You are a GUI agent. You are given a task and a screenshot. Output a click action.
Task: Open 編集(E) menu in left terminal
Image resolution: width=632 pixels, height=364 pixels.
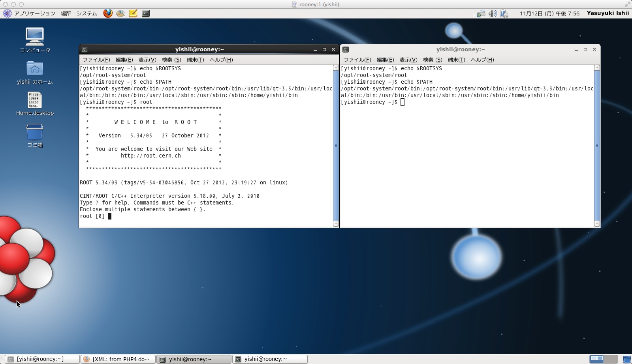(124, 60)
